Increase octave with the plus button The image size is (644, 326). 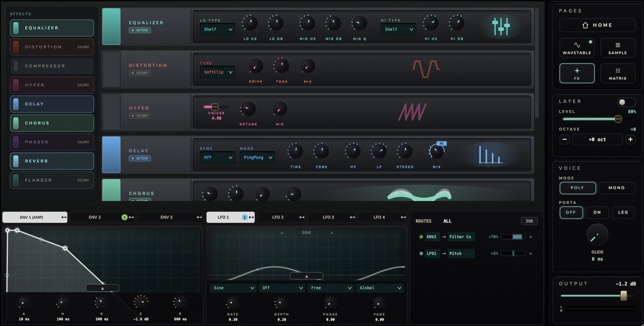click(x=630, y=139)
